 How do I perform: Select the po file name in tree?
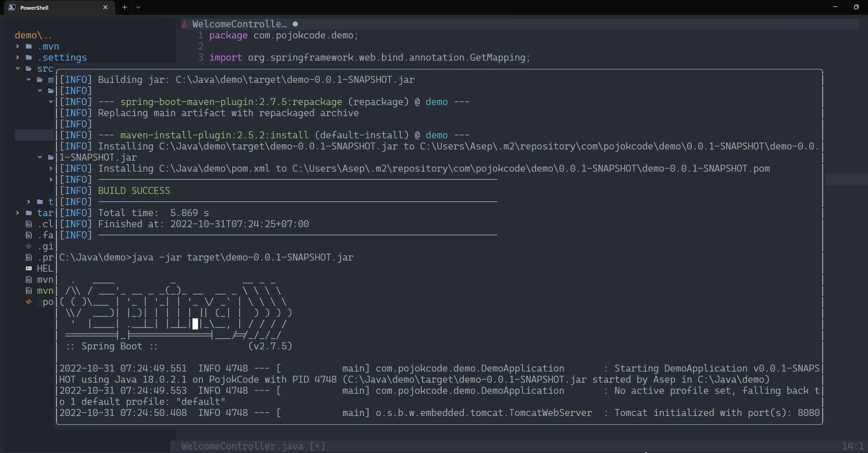click(x=48, y=302)
